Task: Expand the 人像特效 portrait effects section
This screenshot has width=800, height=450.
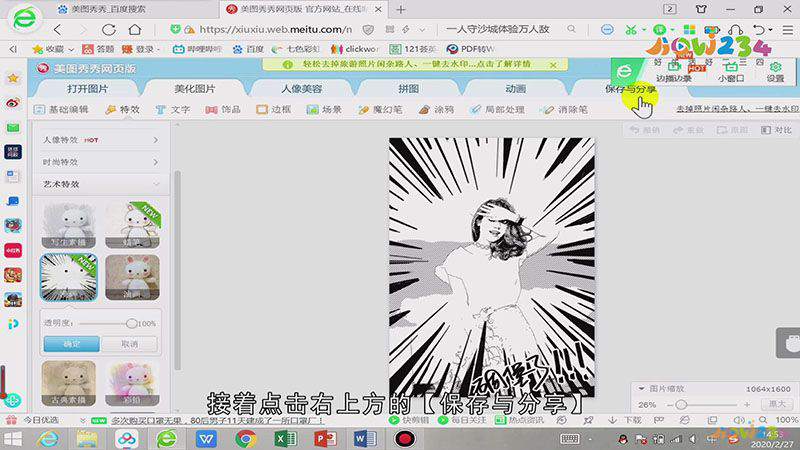Action: tap(101, 140)
